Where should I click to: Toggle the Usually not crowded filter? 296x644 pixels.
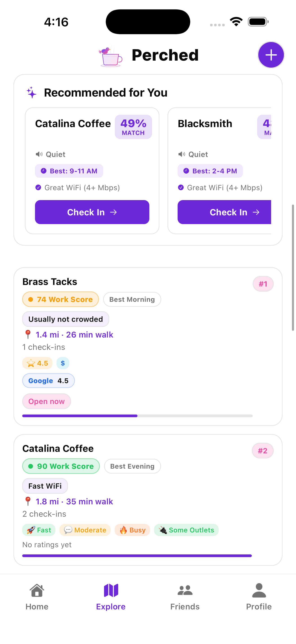point(65,319)
